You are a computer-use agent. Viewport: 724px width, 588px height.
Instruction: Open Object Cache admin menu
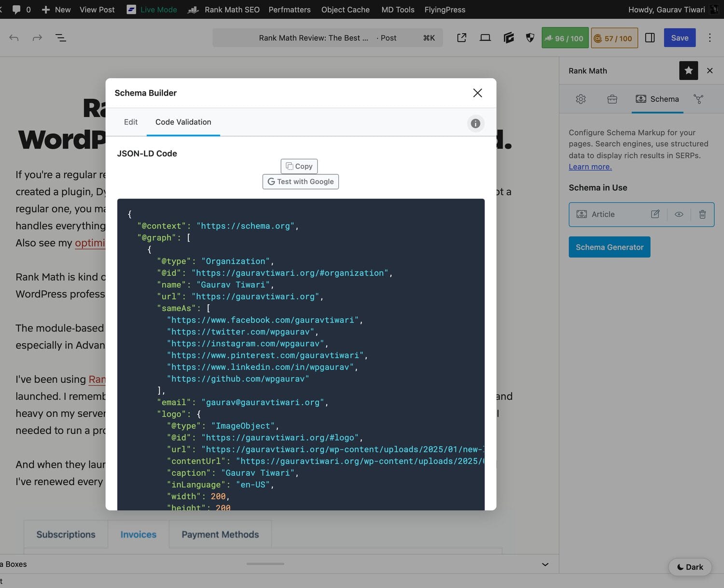(346, 10)
